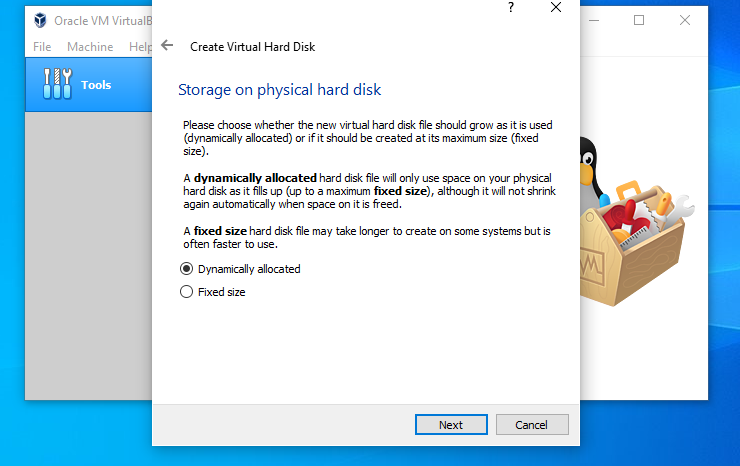740x466 pixels.
Task: Click the 'Storage on physical hard disk' heading
Action: (x=279, y=90)
